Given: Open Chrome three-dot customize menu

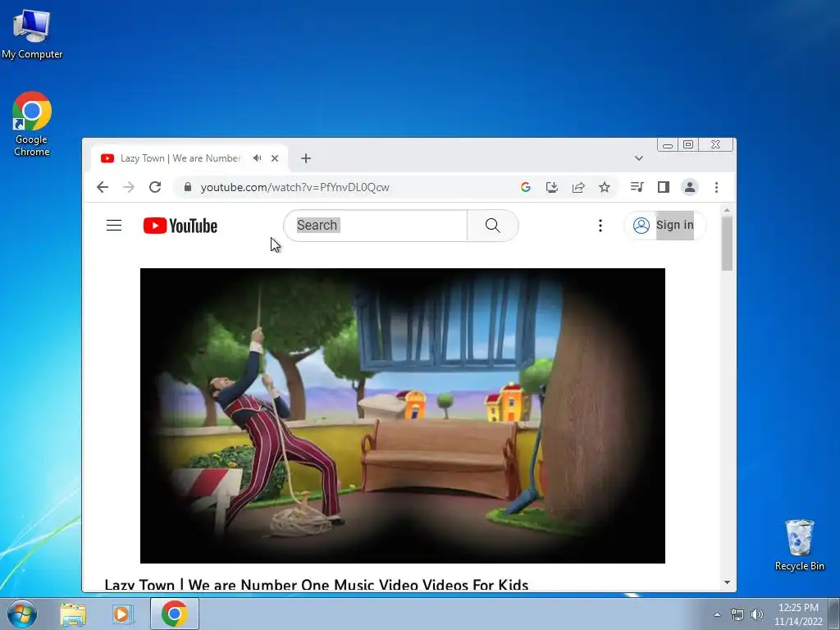Looking at the screenshot, I should point(716,187).
